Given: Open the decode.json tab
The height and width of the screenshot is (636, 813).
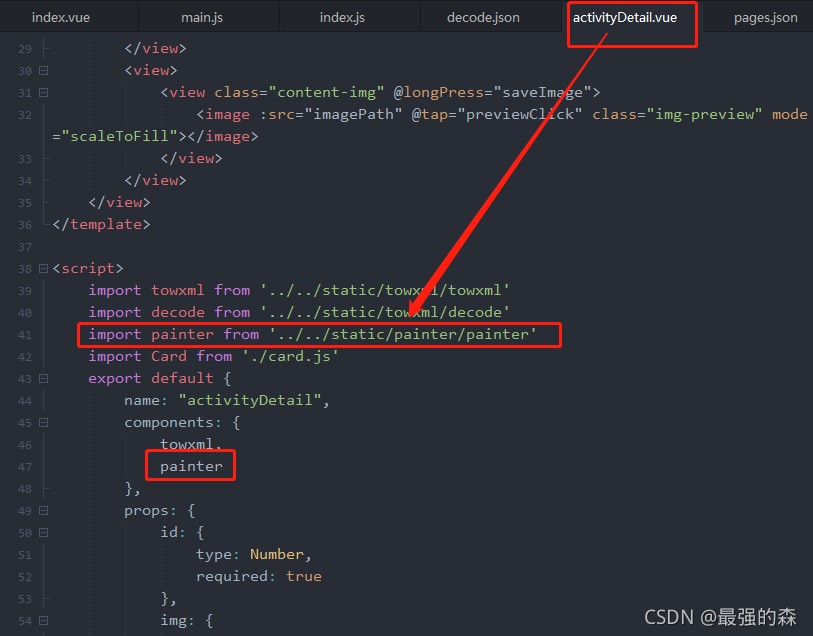Looking at the screenshot, I should click(x=483, y=18).
